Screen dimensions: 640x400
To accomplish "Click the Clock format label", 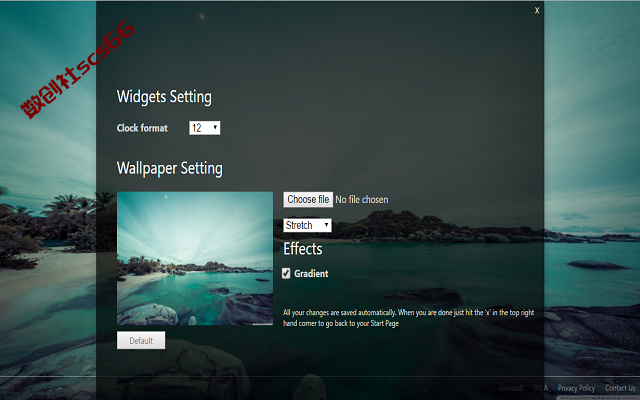I will pos(142,128).
